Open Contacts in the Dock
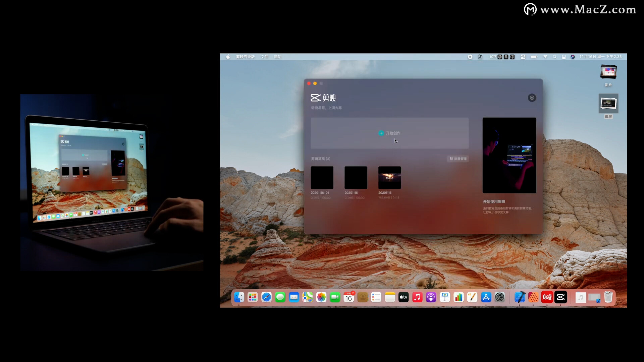 [363, 297]
